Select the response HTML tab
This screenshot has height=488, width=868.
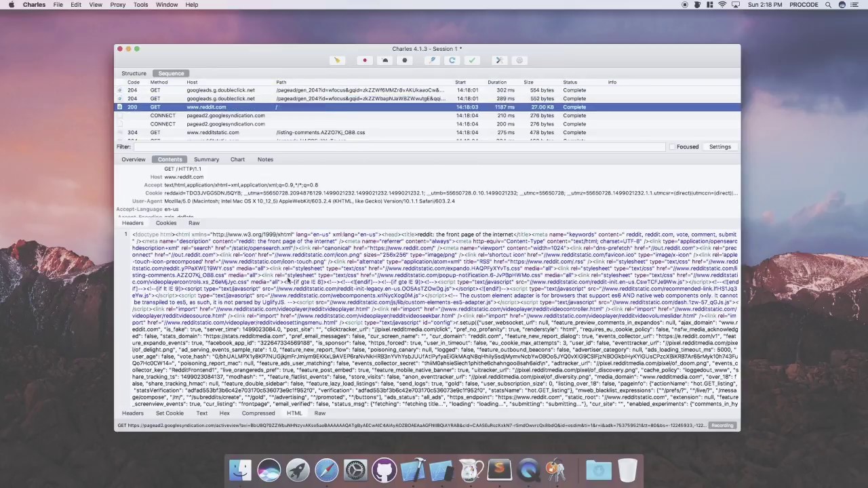pyautogui.click(x=294, y=413)
